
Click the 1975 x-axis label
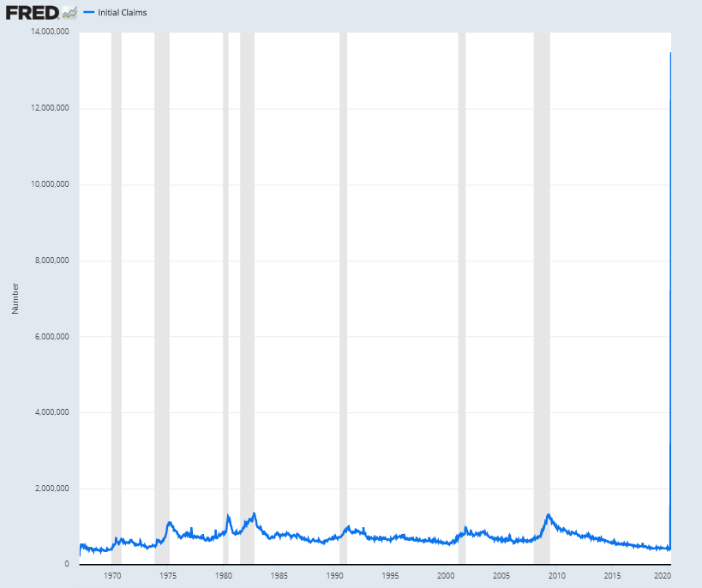point(168,576)
